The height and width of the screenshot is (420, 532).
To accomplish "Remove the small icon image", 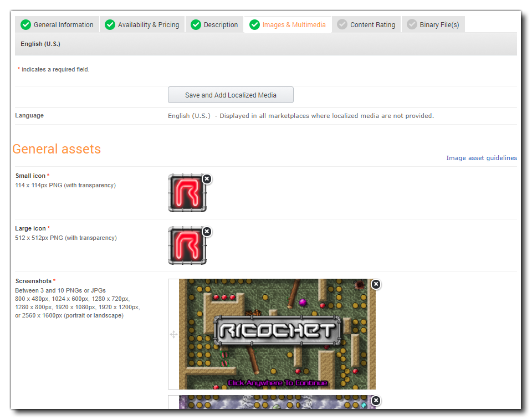I will (207, 179).
